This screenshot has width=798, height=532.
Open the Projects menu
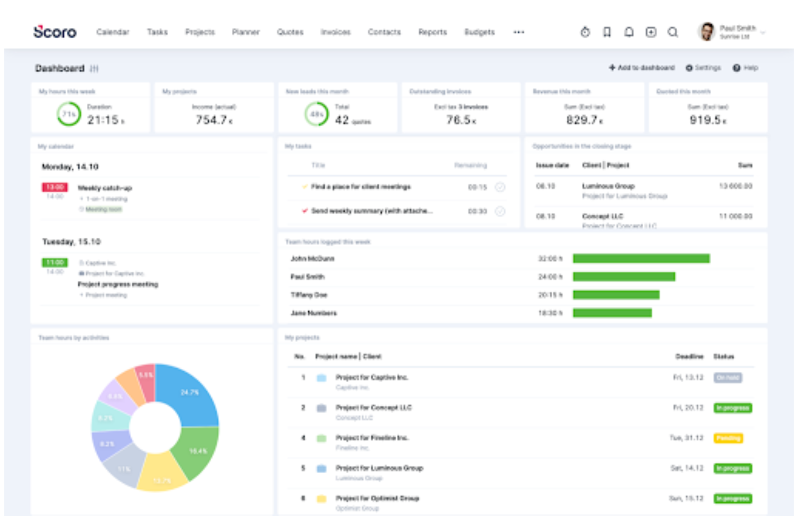coord(200,32)
